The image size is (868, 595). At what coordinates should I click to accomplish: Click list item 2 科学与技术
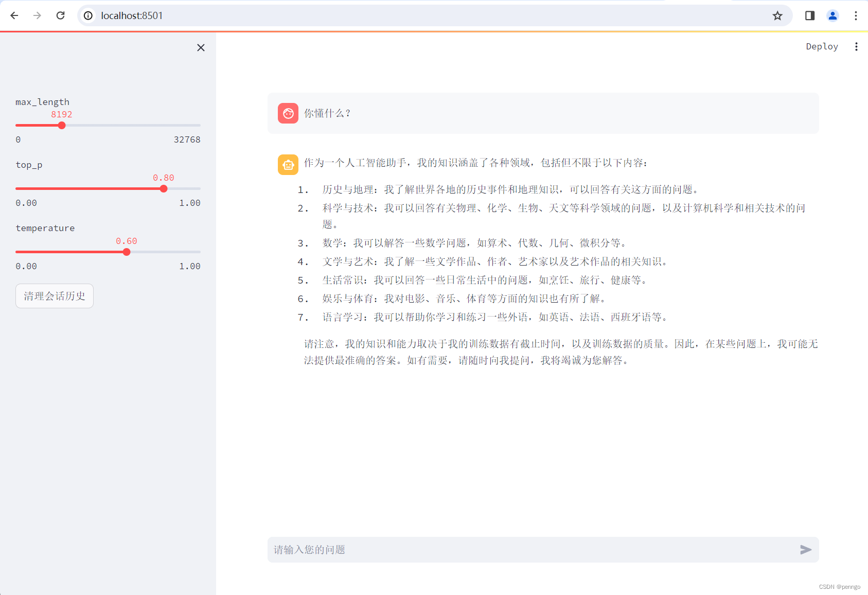coord(564,216)
